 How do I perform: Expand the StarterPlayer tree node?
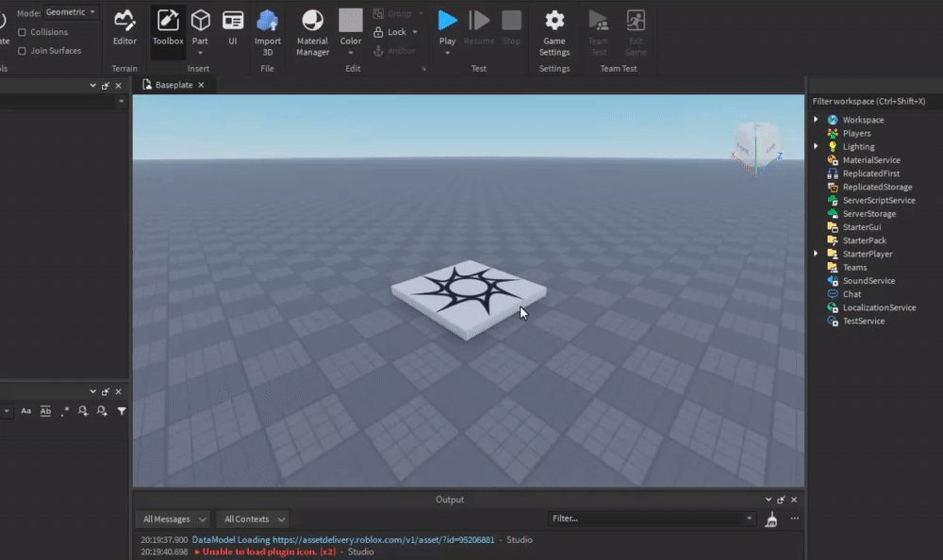[816, 254]
